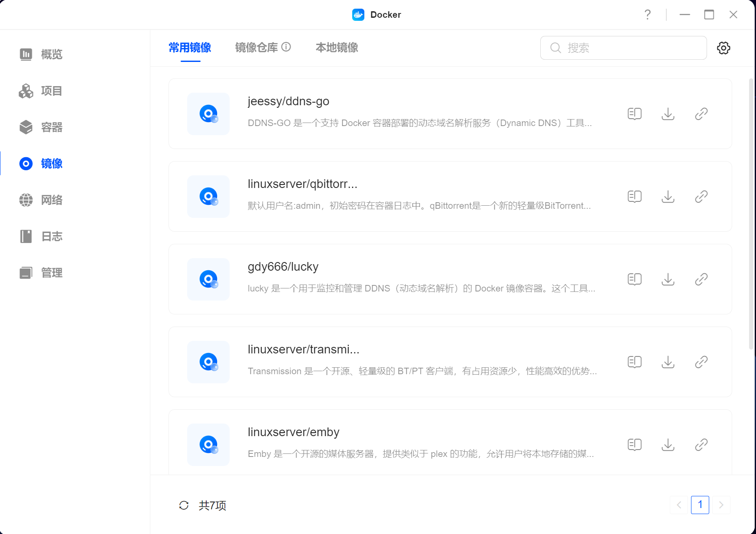Viewport: 756px width, 534px height.
Task: Download the jeessy/ddns-go image
Action: coord(668,114)
